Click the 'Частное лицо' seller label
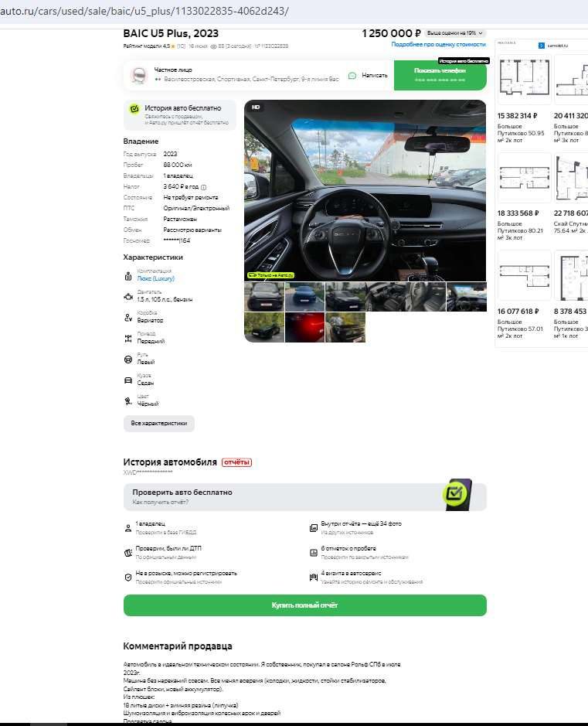Viewport: 588px width, 726px height. click(x=173, y=70)
